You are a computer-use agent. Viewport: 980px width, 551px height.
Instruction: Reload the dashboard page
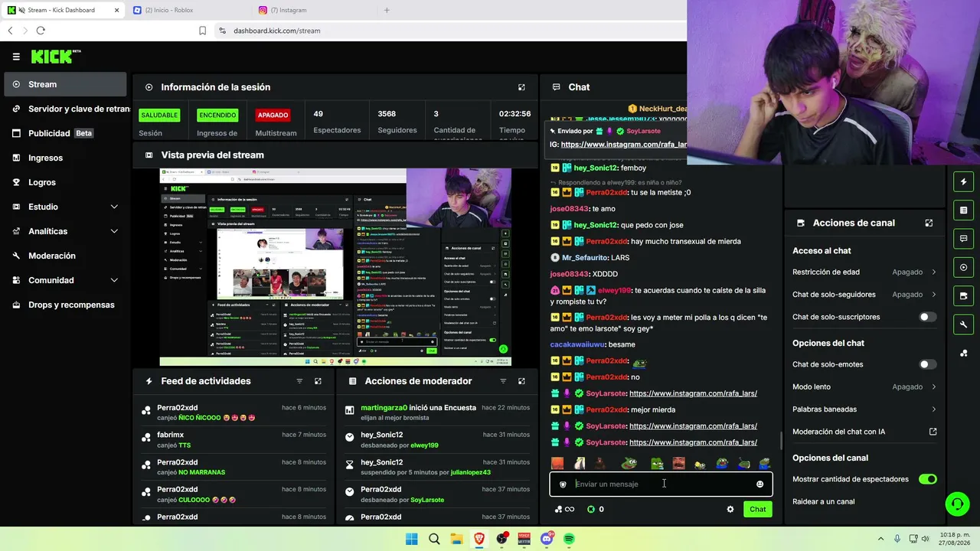[41, 31]
